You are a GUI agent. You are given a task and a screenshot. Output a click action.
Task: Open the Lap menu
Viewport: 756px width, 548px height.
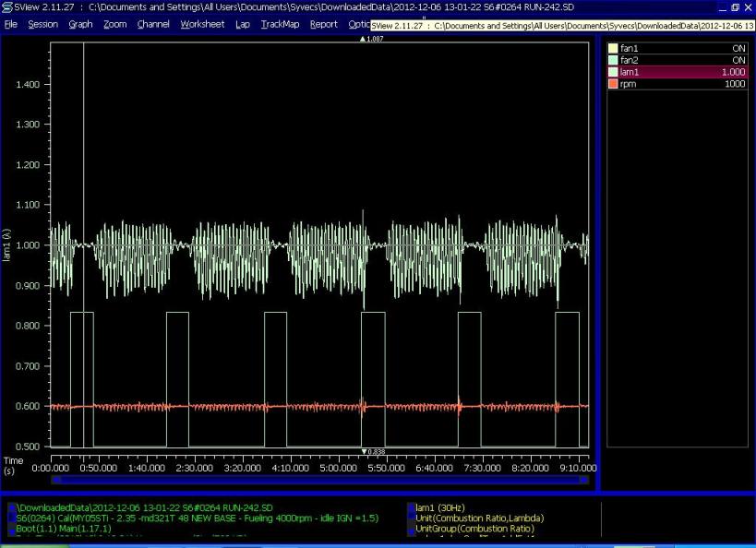coord(243,24)
